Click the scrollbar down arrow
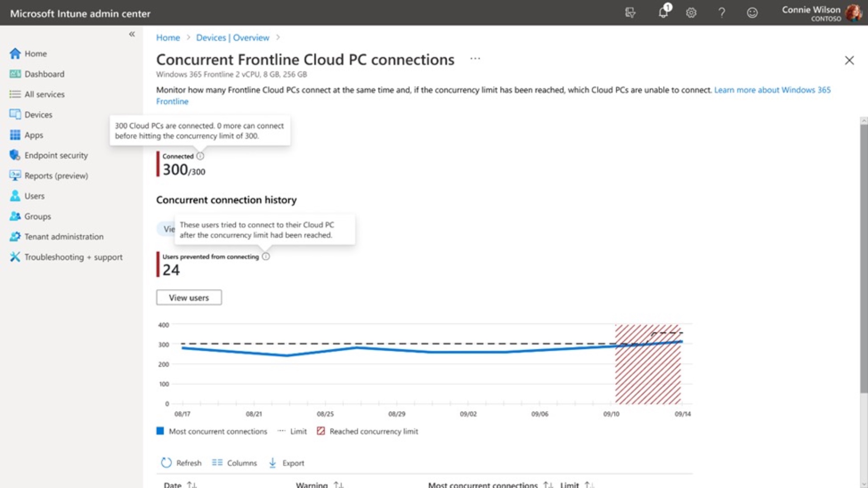 pos(864,484)
